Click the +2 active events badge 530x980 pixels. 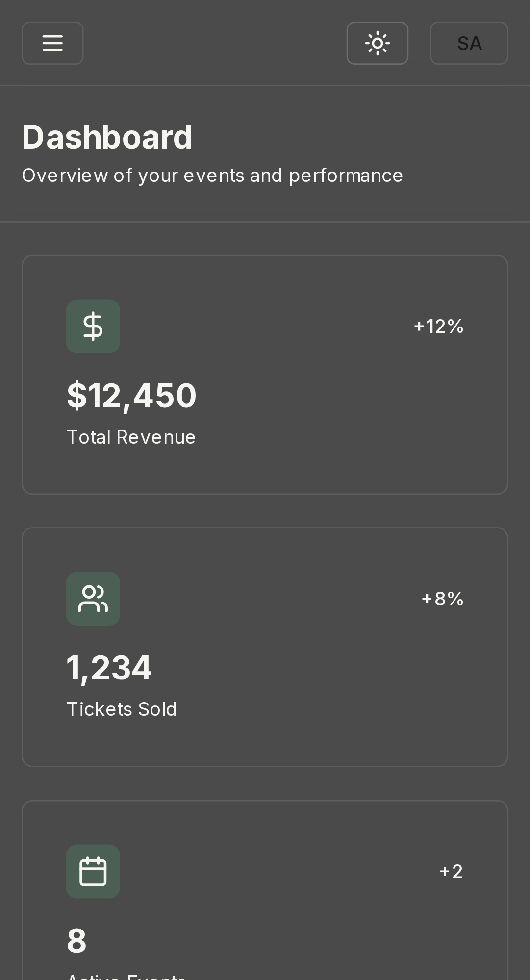pos(451,871)
